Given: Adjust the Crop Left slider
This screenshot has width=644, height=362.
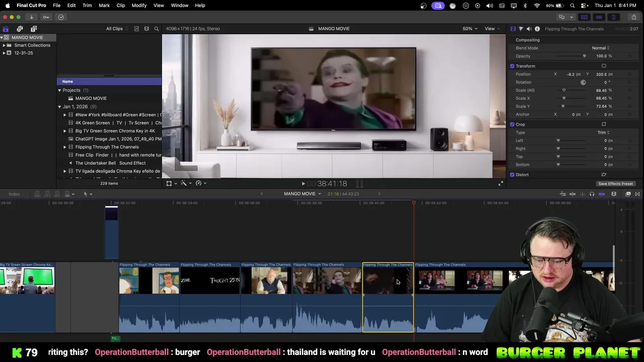Looking at the screenshot, I should tap(573, 140).
